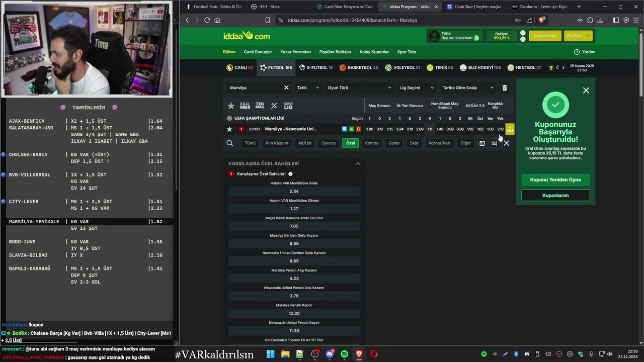The image size is (644, 362).
Task: Close the coupon success popup
Action: 586,90
